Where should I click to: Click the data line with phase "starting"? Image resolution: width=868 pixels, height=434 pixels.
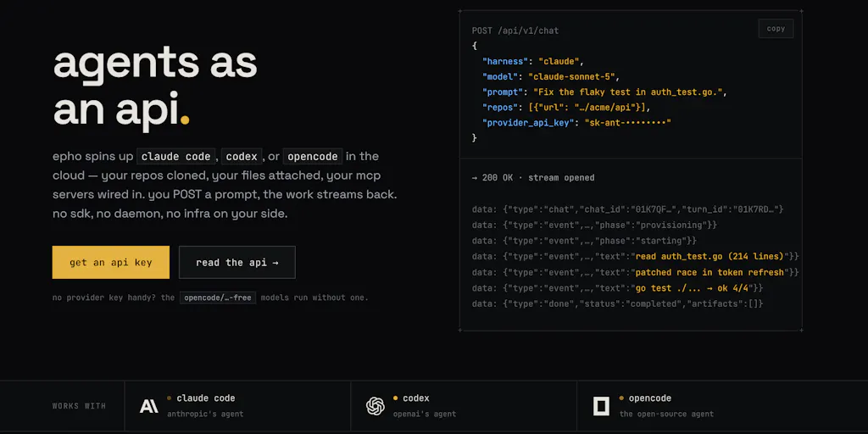584,241
